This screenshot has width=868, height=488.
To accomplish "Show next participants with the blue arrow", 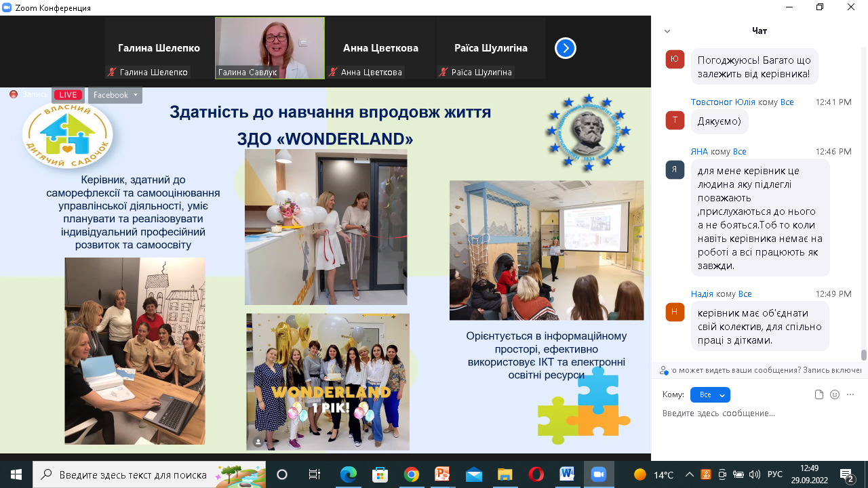I will click(566, 48).
